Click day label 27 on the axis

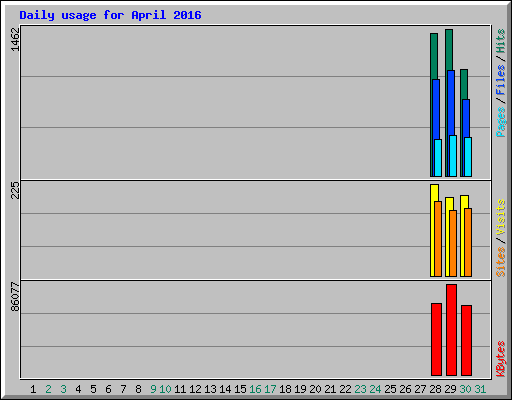[420, 389]
